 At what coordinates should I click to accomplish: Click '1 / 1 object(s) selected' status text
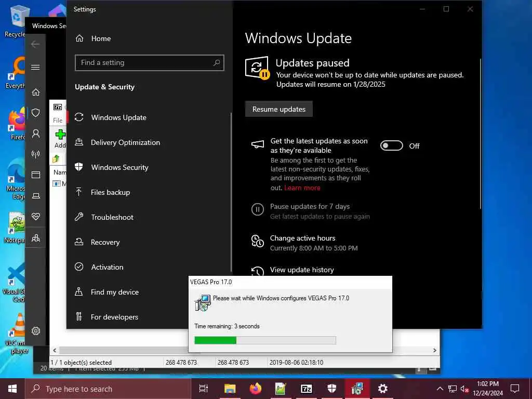[81, 362]
